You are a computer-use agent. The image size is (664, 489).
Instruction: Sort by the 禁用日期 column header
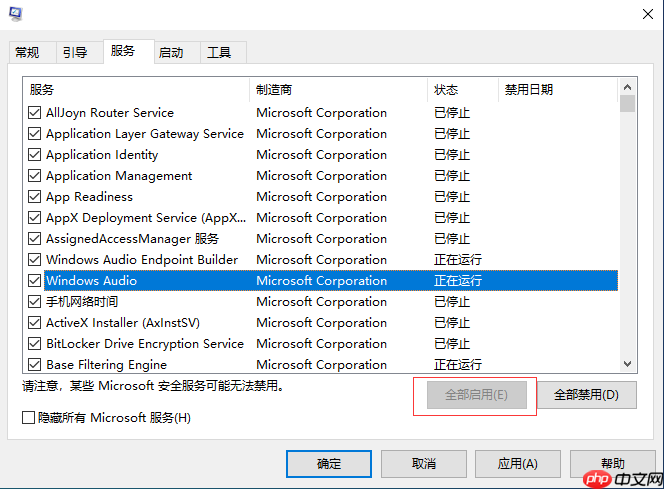(x=558, y=90)
